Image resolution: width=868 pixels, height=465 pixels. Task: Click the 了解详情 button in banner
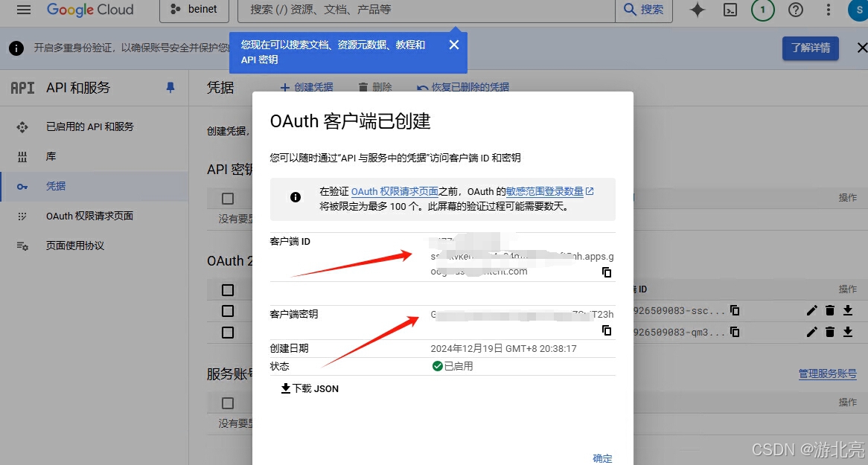(x=811, y=48)
